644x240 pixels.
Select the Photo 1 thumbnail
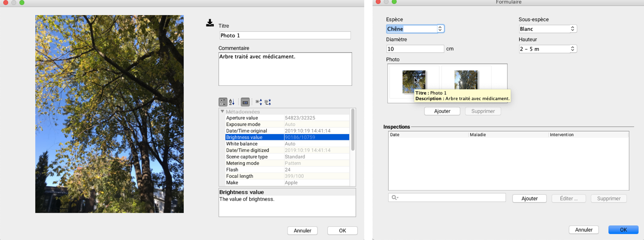tap(414, 81)
